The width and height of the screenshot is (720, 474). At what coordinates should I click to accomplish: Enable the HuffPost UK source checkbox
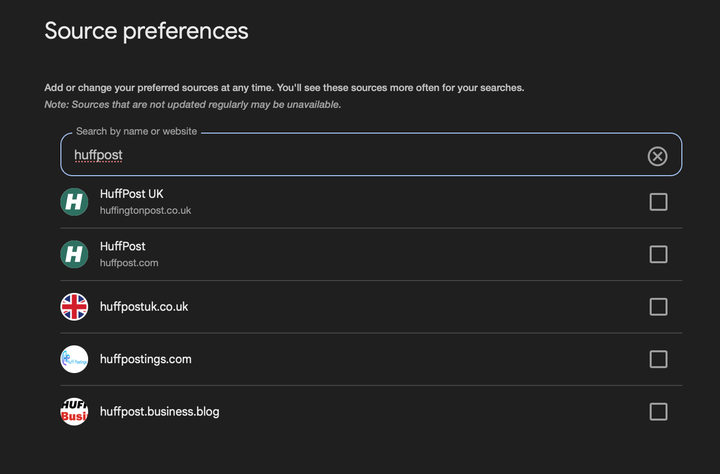658,202
